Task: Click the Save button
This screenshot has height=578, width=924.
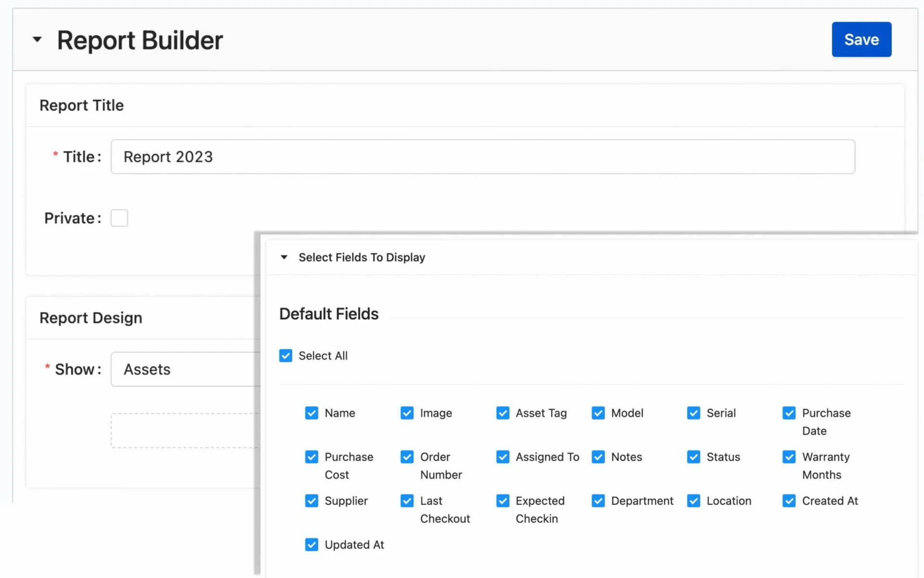Action: (x=861, y=39)
